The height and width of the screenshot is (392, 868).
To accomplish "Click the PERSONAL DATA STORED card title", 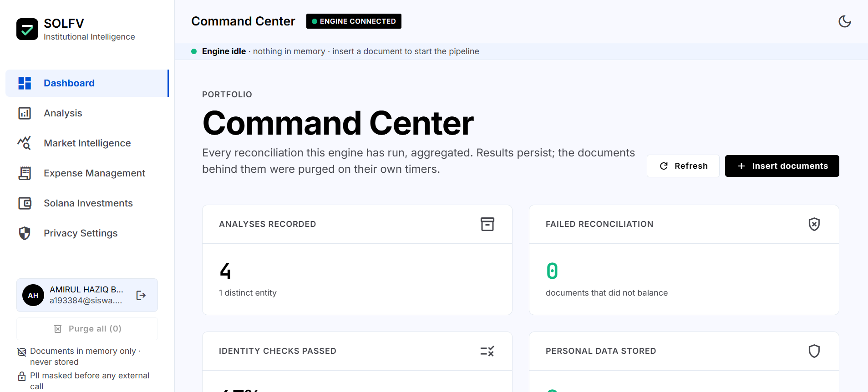I will [601, 351].
